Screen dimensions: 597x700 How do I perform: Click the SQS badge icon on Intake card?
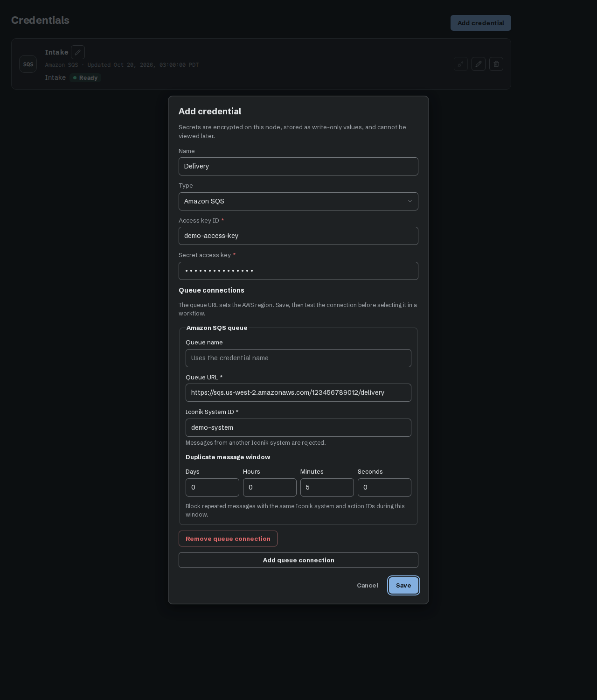pyautogui.click(x=28, y=64)
